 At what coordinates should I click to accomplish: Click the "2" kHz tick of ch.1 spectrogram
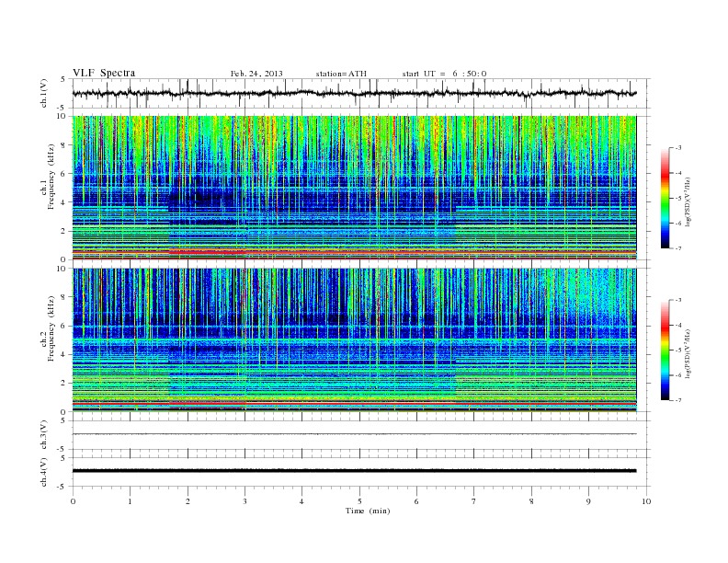click(x=64, y=231)
